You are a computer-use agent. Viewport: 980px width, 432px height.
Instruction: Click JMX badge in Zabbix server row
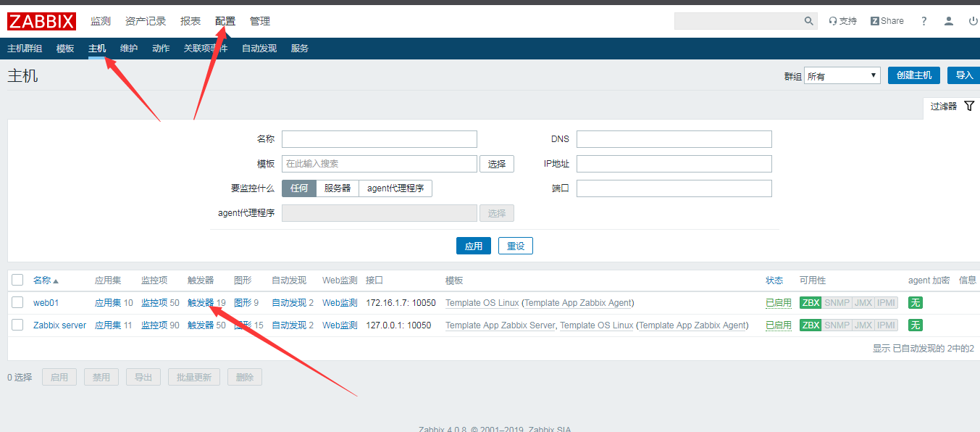coord(863,325)
